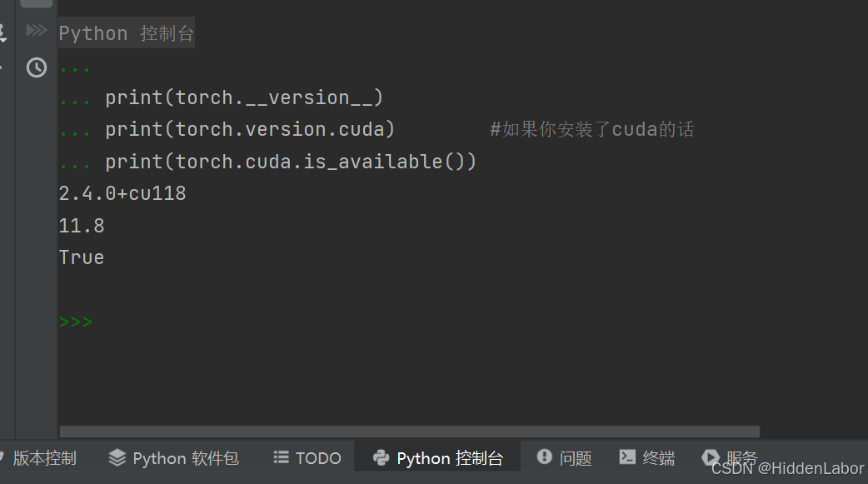
Task: Click the rerun all commands triple-arrow icon
Action: pos(36,29)
